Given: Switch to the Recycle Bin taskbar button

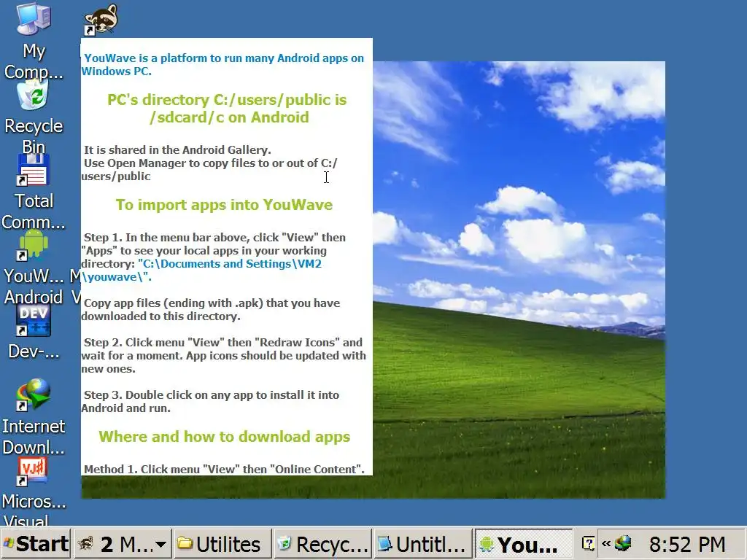Looking at the screenshot, I should pos(322,544).
